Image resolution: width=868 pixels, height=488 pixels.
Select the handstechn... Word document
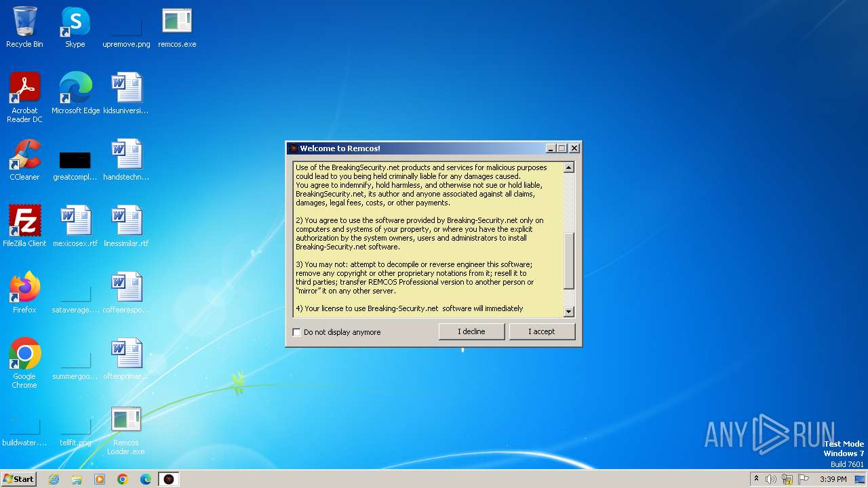126,160
